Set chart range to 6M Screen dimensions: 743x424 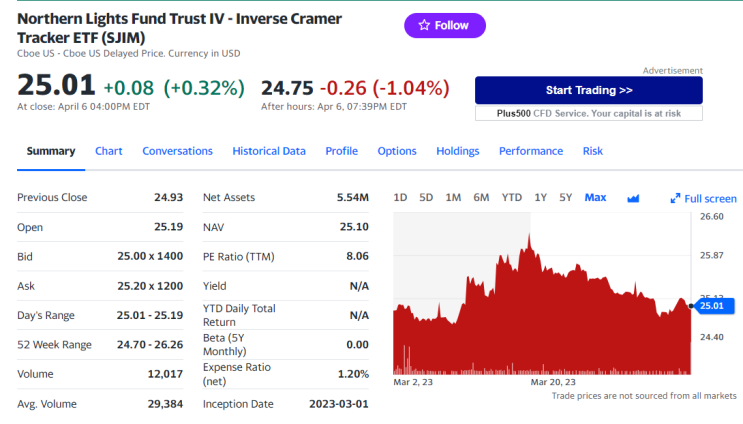(x=481, y=197)
